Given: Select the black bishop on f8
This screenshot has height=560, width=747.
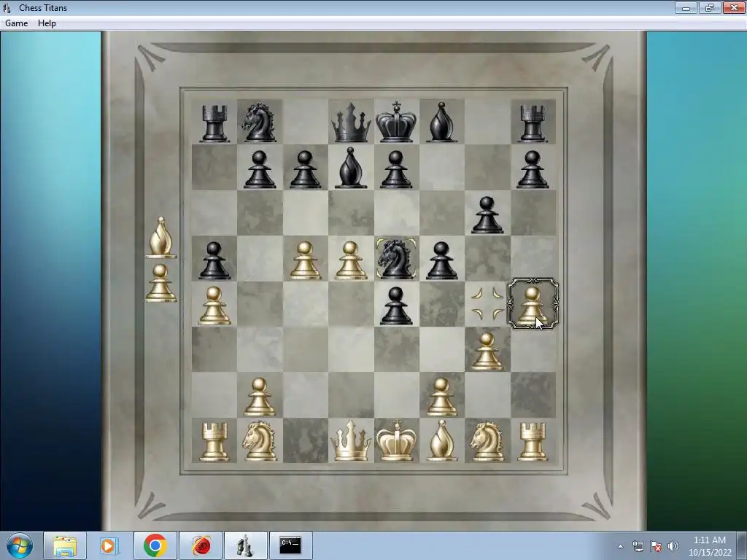Looking at the screenshot, I should 441,122.
